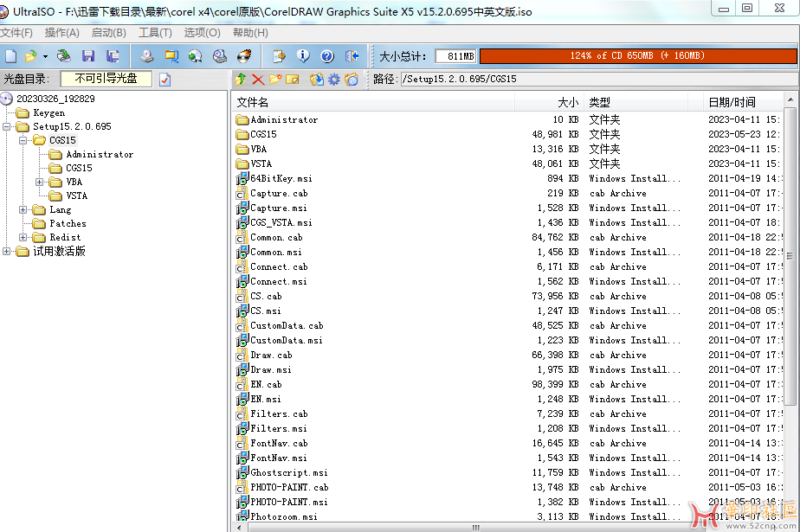
Task: Click the Make CD/DVD Image icon
Action: pyautogui.click(x=147, y=56)
